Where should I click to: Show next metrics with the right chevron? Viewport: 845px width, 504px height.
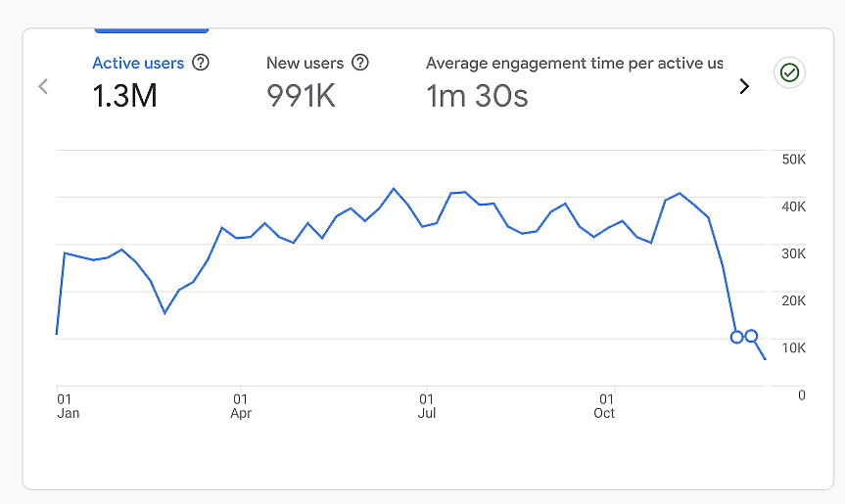(x=744, y=86)
